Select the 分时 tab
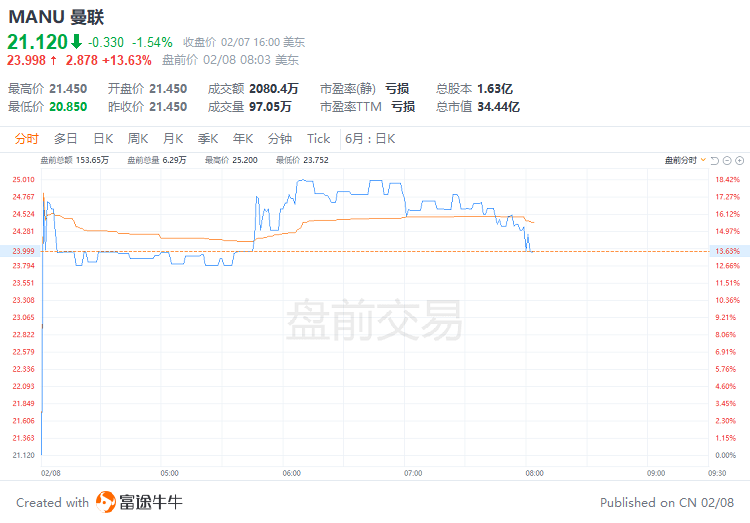Screen dimensions: 750x523 26,139
